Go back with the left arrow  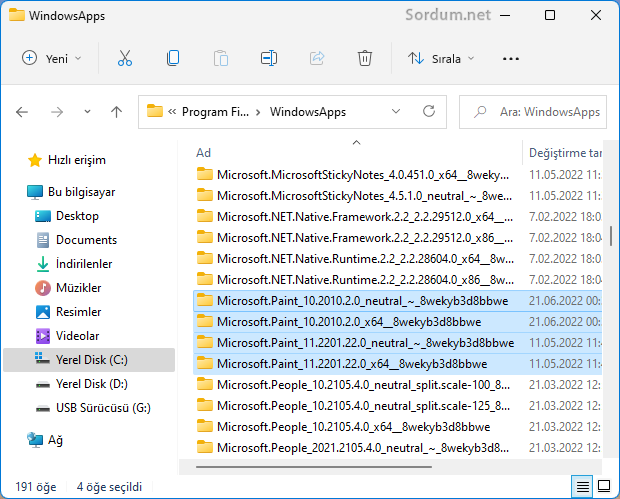pos(22,112)
